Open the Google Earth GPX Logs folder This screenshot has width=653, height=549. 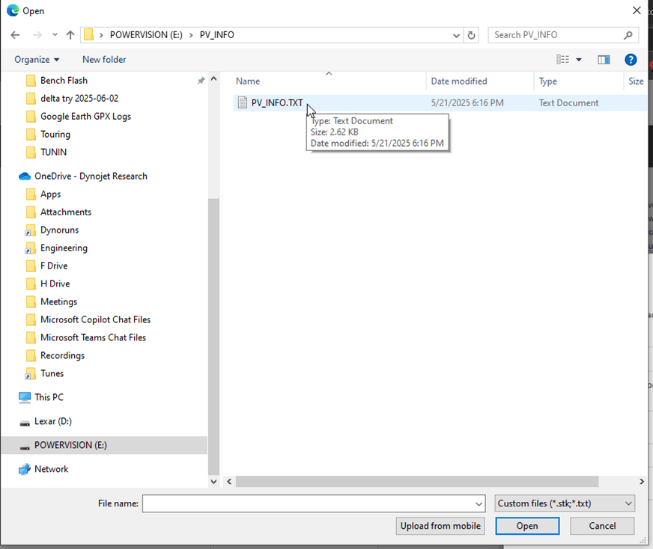(x=85, y=116)
